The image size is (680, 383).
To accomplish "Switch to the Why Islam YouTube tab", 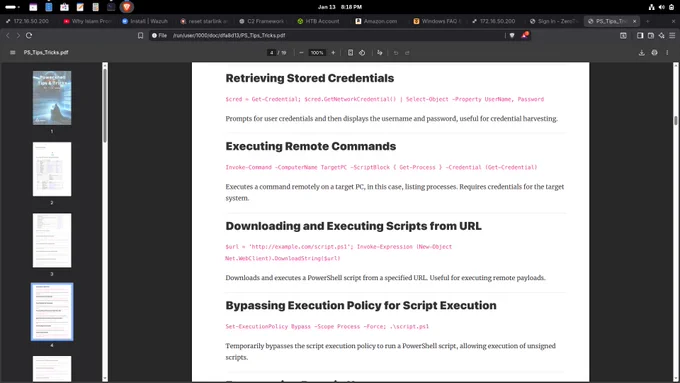I will [x=88, y=21].
